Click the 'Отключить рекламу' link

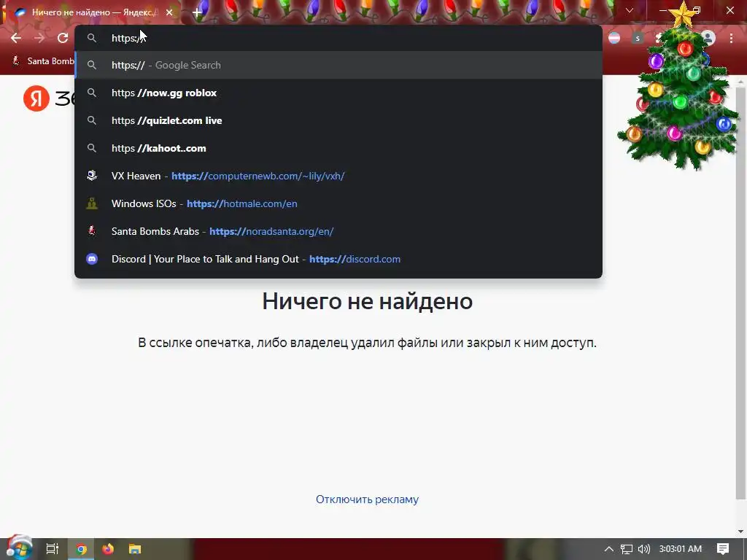pos(368,499)
